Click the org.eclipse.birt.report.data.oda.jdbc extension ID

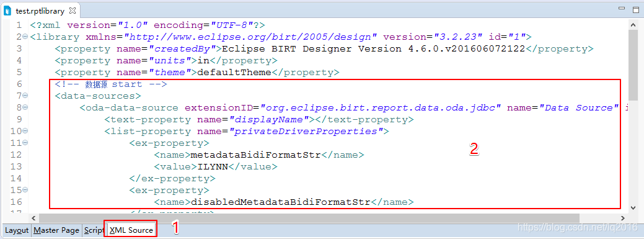[x=381, y=108]
